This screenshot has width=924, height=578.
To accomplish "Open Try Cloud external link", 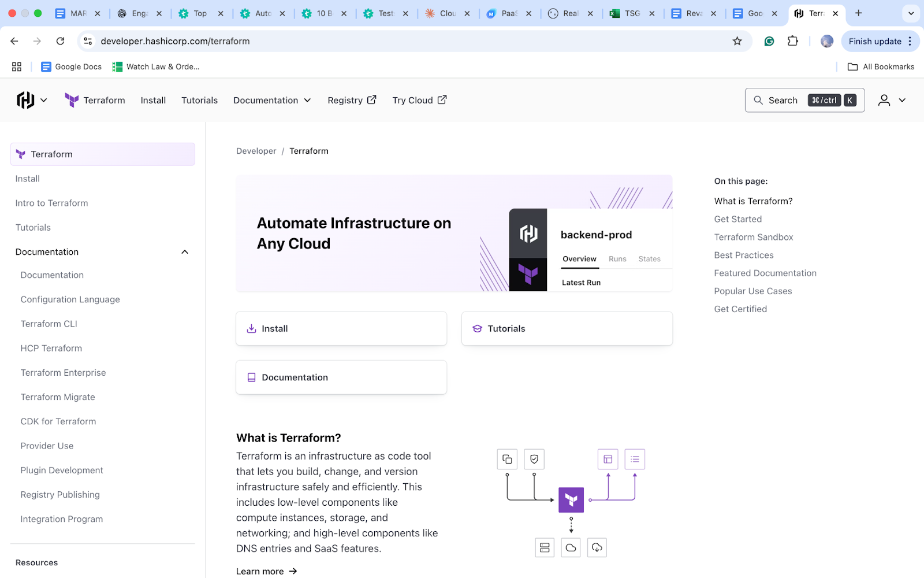I will [x=419, y=100].
